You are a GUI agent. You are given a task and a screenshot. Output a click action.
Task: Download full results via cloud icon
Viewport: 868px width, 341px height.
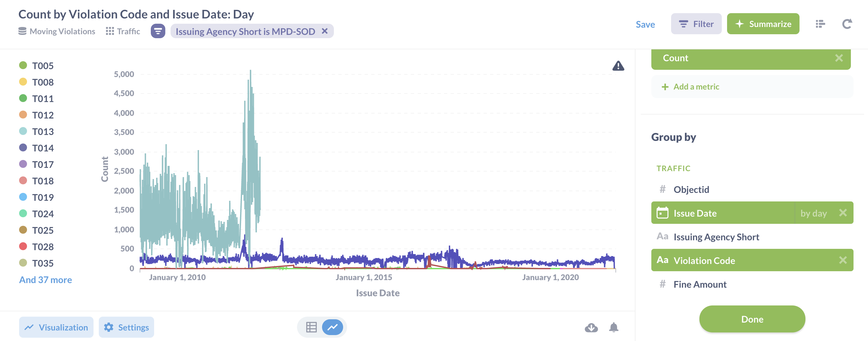(x=591, y=327)
